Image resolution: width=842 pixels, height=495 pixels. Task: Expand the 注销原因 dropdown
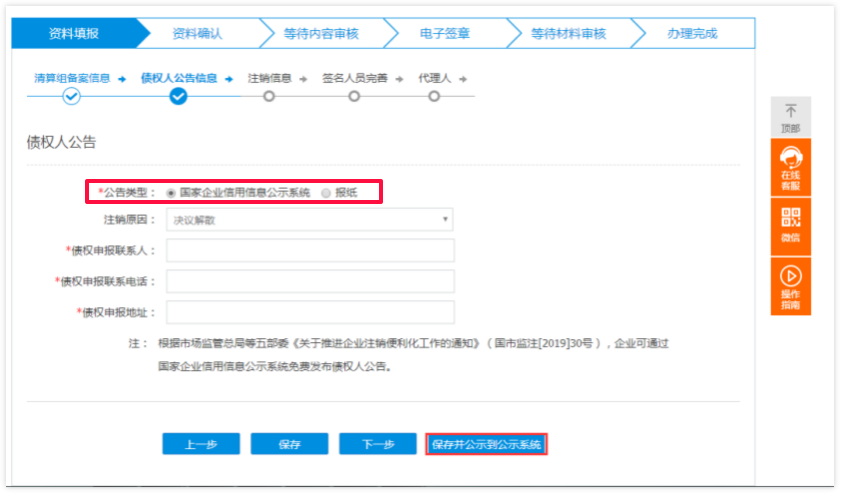(309, 220)
